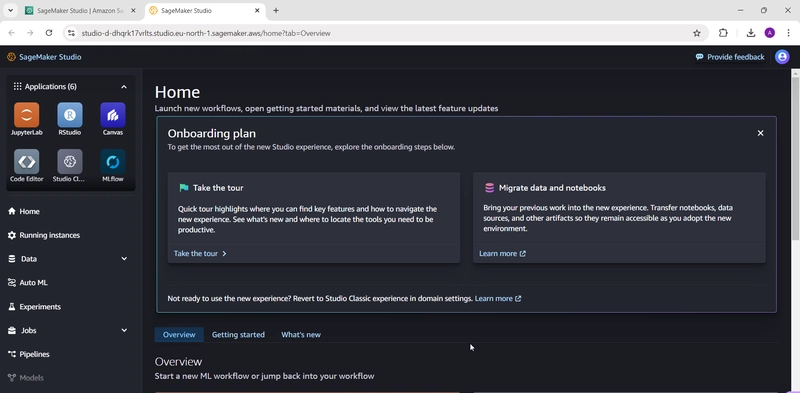This screenshot has width=800, height=393.
Task: Click the Running instances gear icon
Action: (x=12, y=235)
